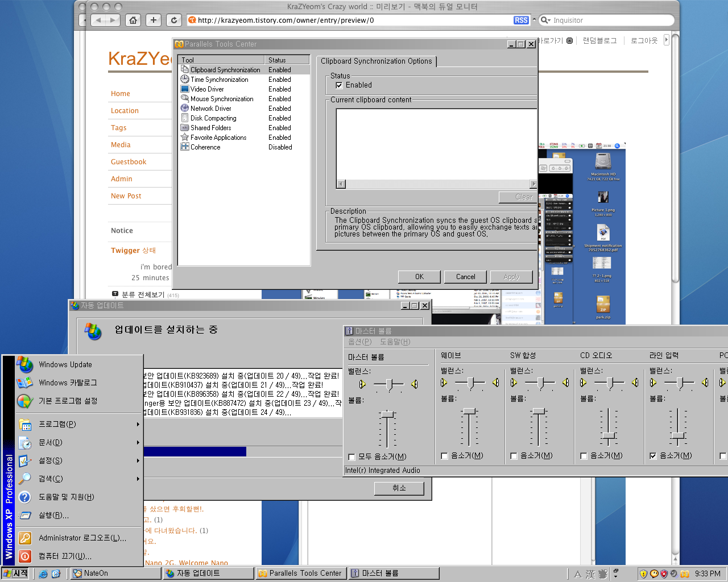The width and height of the screenshot is (728, 582).
Task: Click Administrator 로그오프 in Start menu
Action: [78, 538]
